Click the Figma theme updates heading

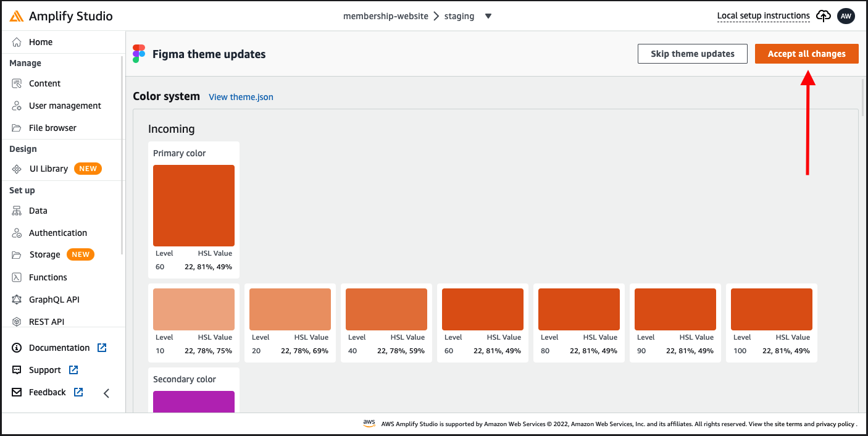[x=209, y=54]
